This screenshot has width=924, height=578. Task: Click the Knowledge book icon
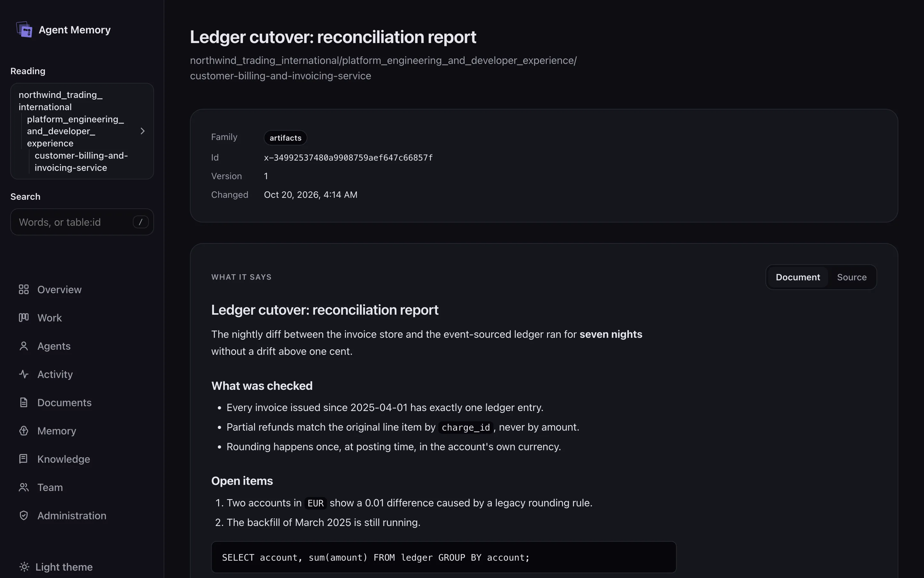[24, 459]
